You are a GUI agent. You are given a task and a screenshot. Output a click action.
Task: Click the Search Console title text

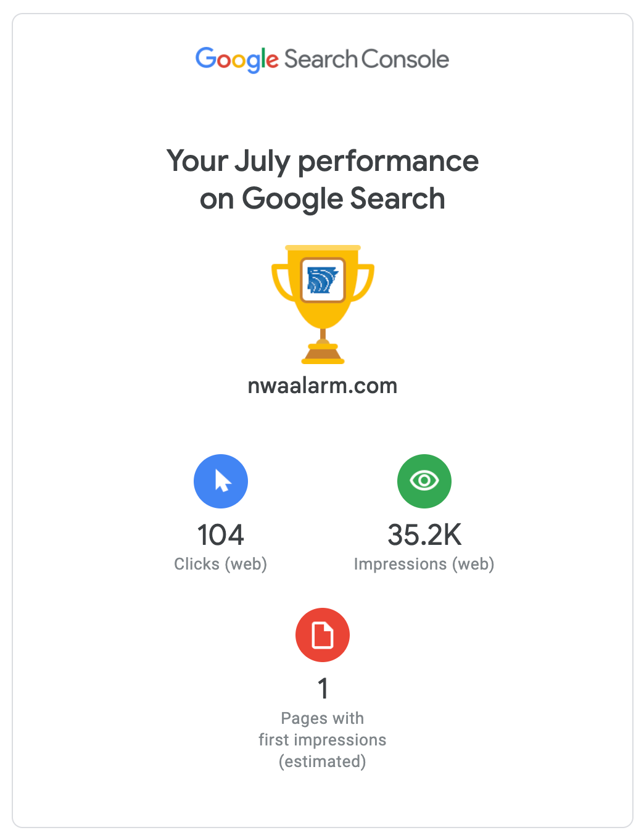pyautogui.click(x=366, y=60)
